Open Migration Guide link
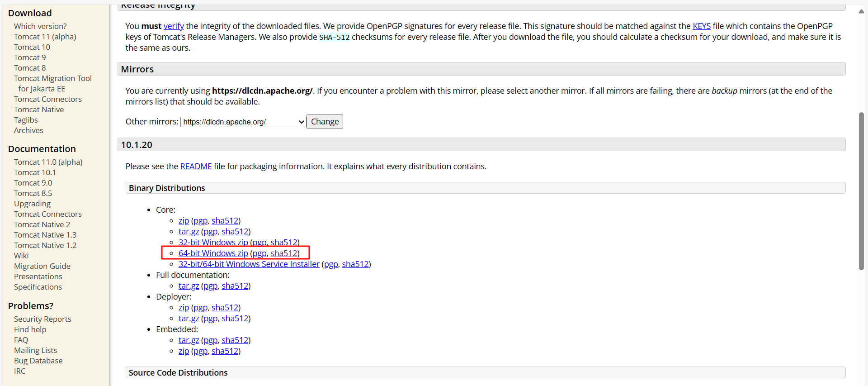 [x=42, y=266]
